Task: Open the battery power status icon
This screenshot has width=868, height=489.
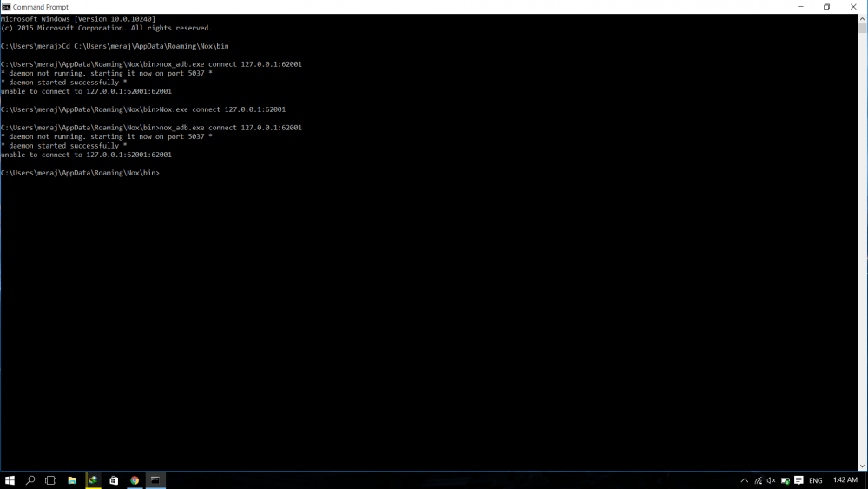Action: (x=785, y=480)
